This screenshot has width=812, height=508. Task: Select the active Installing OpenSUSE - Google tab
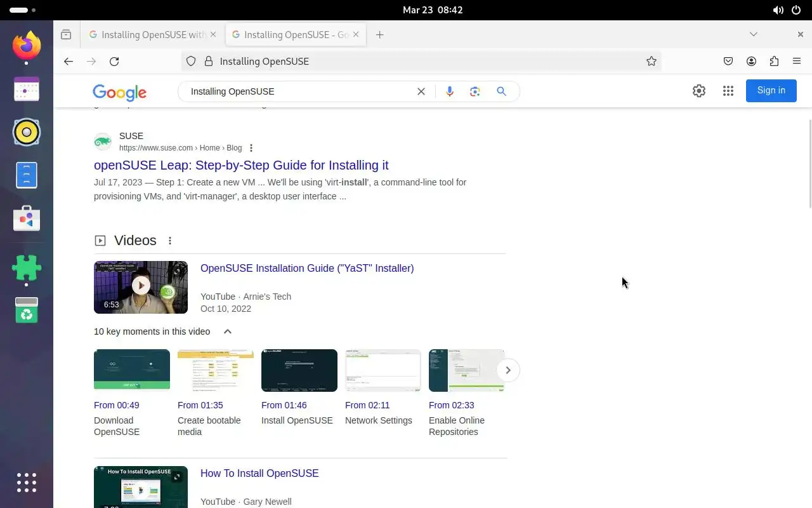(296, 35)
